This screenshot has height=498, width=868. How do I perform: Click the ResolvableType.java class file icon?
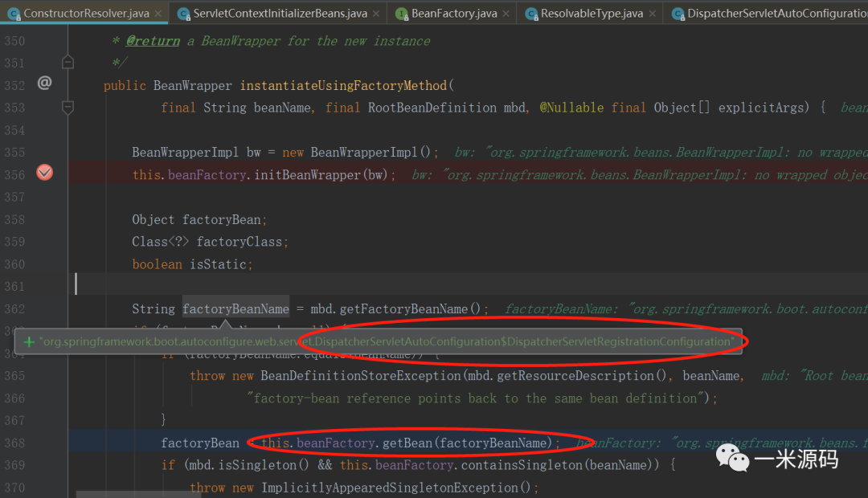531,14
